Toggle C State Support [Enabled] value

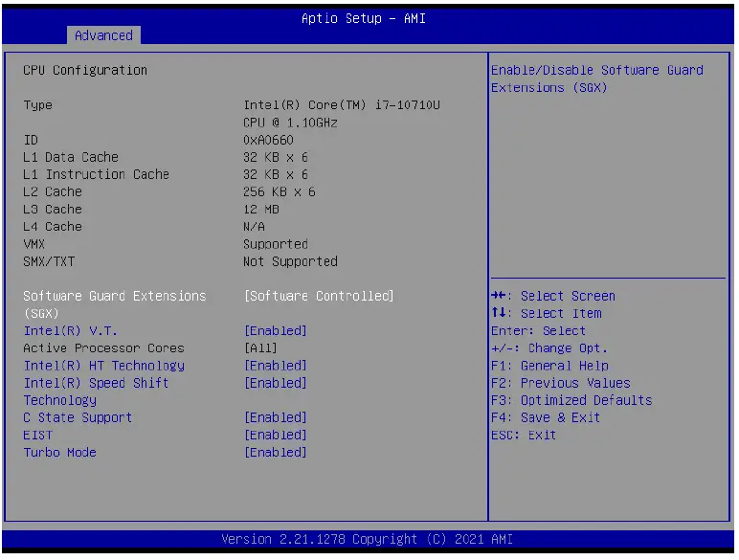[x=276, y=417]
